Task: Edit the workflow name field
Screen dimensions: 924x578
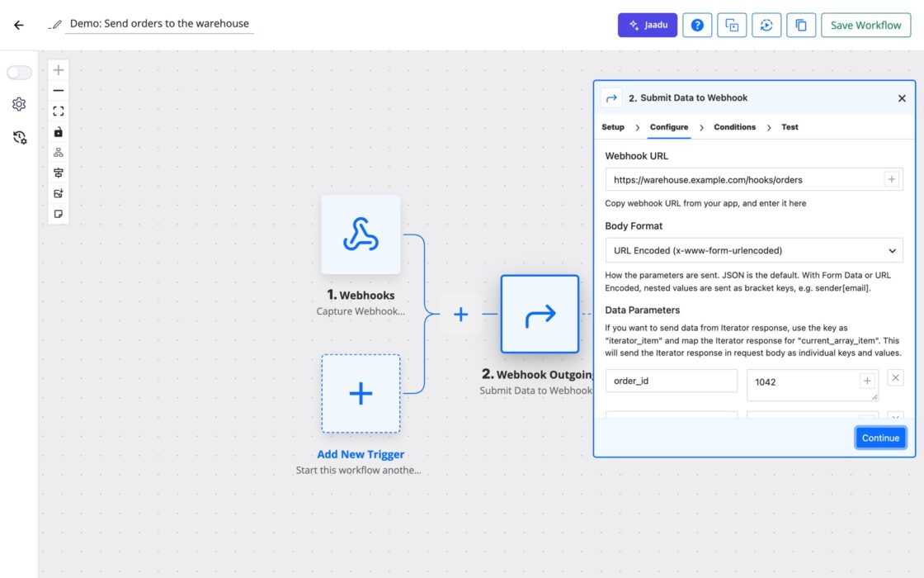Action: (x=159, y=24)
